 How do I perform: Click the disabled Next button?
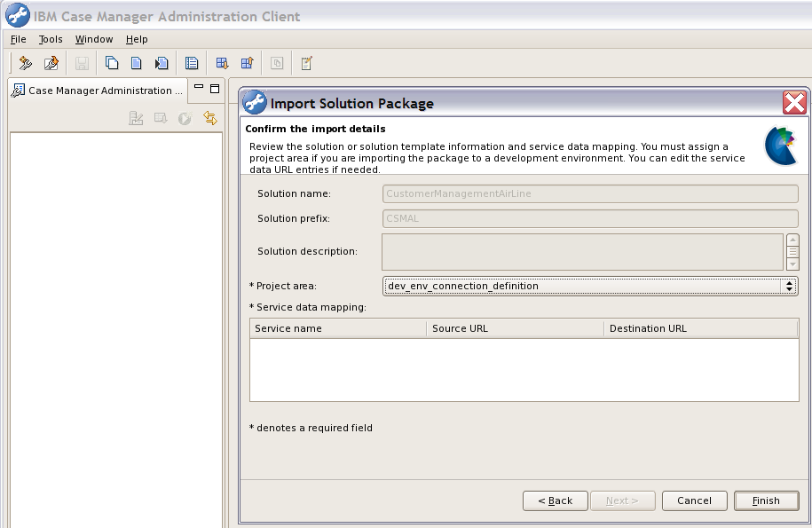(622, 500)
